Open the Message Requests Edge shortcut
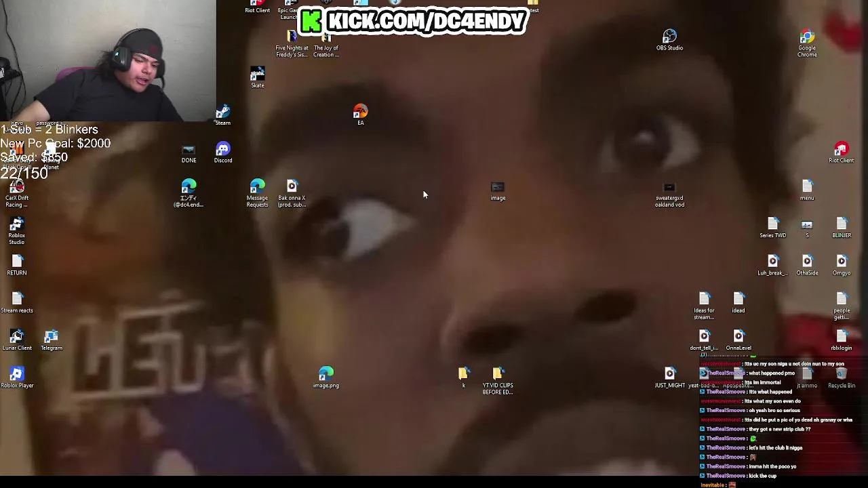Viewport: 868px width, 488px height. (x=257, y=193)
